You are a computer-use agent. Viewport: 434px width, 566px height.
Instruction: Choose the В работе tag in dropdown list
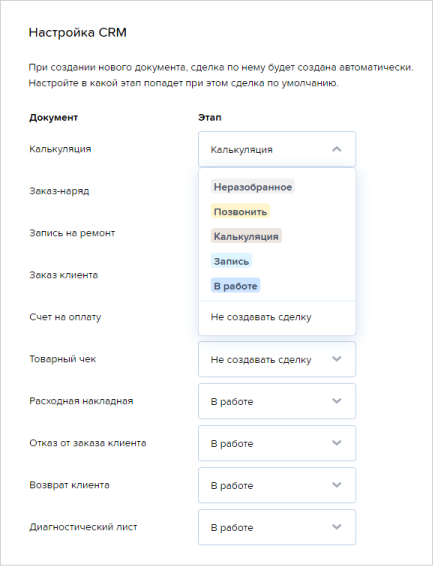tap(235, 286)
